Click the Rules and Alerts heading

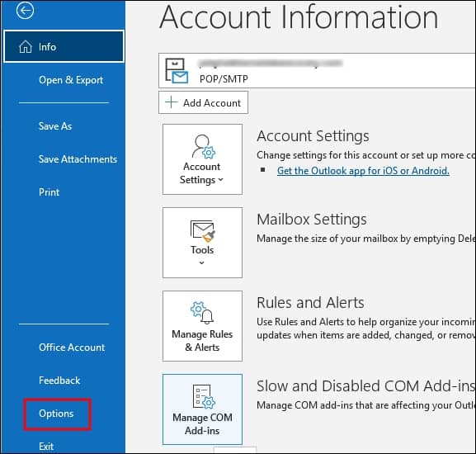tap(310, 303)
